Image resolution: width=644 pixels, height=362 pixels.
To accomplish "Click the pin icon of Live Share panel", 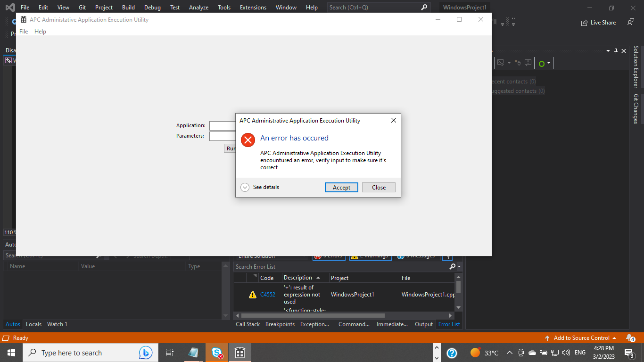I will pyautogui.click(x=616, y=51).
